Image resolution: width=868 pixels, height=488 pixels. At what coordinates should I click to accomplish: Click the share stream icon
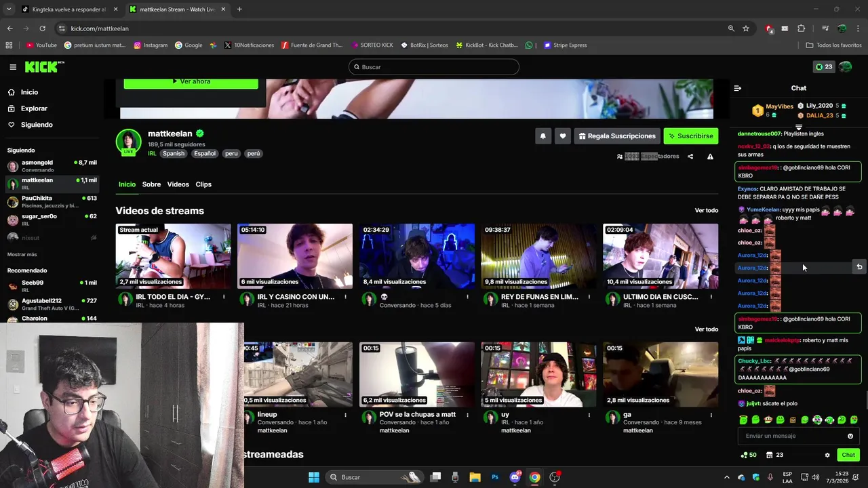[690, 157]
